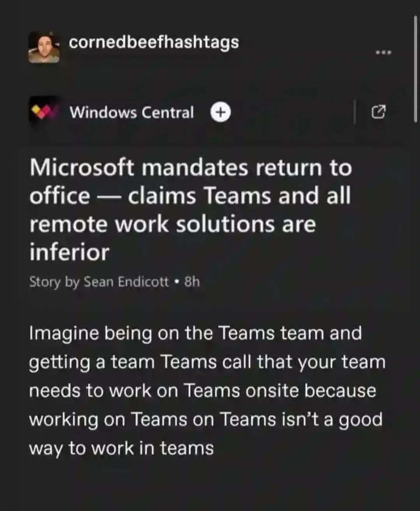Open the article in a new window icon

(379, 112)
